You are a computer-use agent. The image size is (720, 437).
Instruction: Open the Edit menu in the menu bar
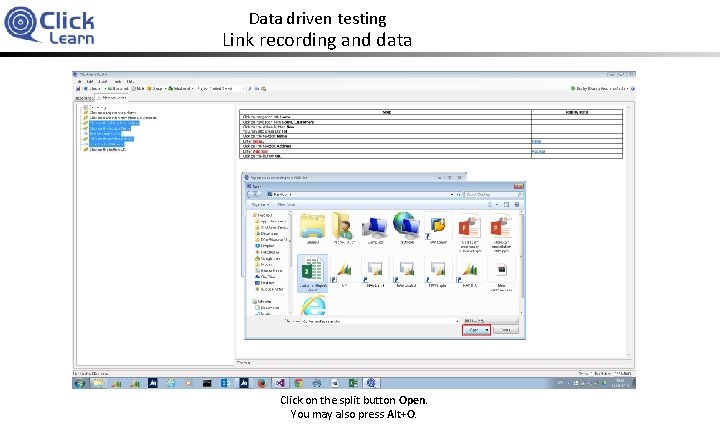[x=90, y=81]
